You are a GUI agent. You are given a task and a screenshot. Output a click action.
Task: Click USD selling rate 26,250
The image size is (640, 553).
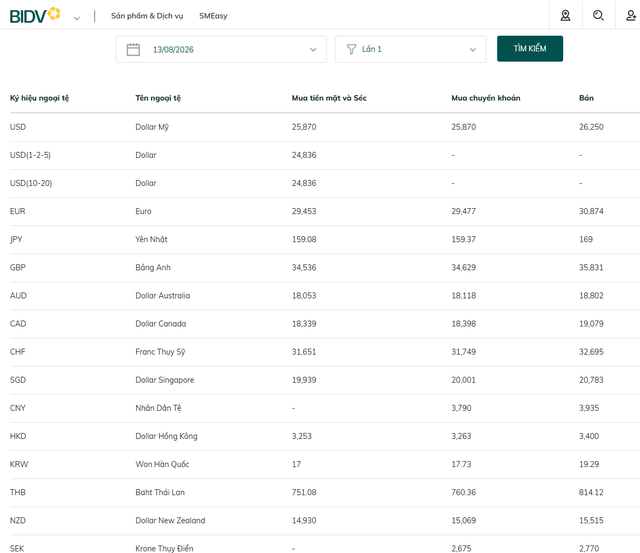(591, 127)
